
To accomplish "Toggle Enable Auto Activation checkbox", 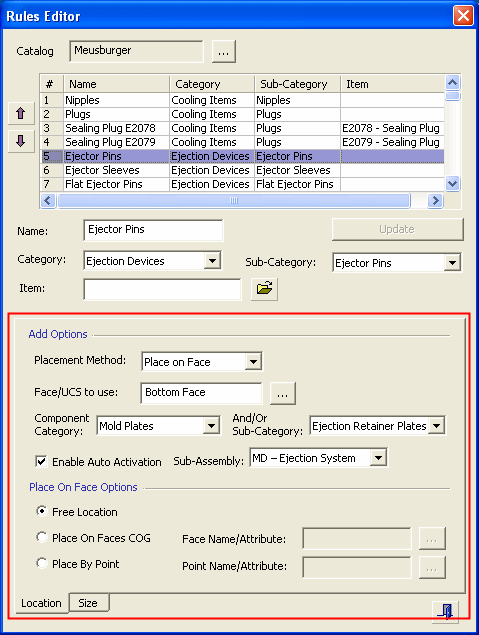I will point(41,461).
